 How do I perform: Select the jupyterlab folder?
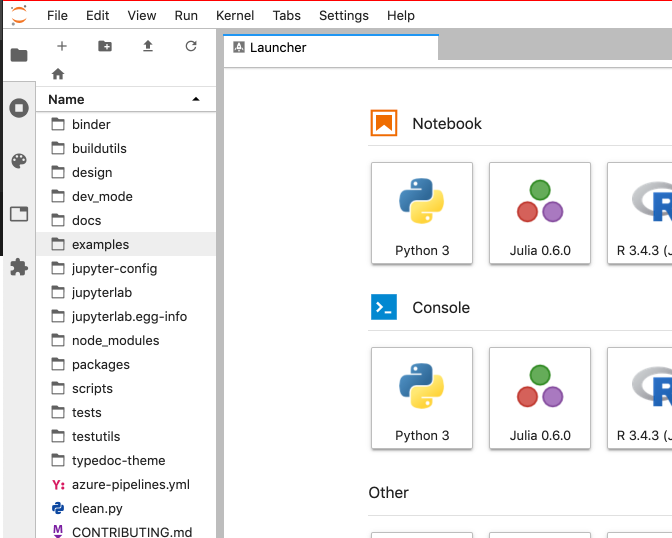click(126, 292)
